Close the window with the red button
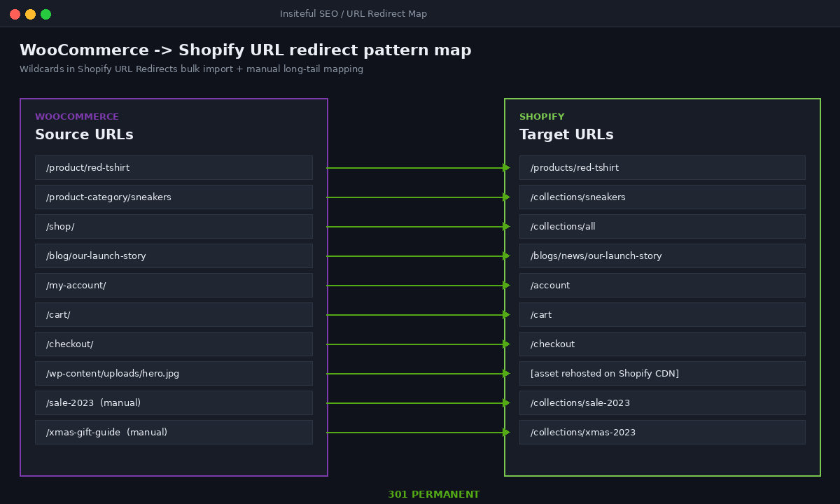This screenshot has height=504, width=840. (15, 14)
